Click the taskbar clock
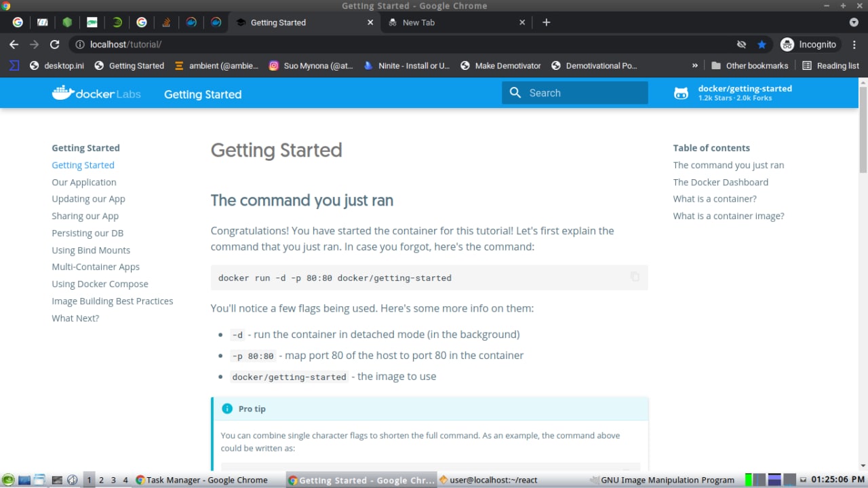Viewport: 868px width, 488px height. [837, 480]
